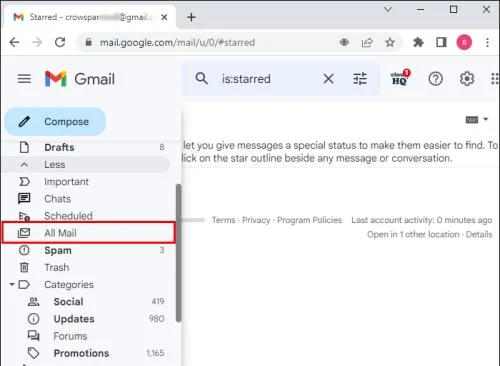Open the Gmail main menu hamburger icon
Screen dimensions: 500x366
pos(24,79)
